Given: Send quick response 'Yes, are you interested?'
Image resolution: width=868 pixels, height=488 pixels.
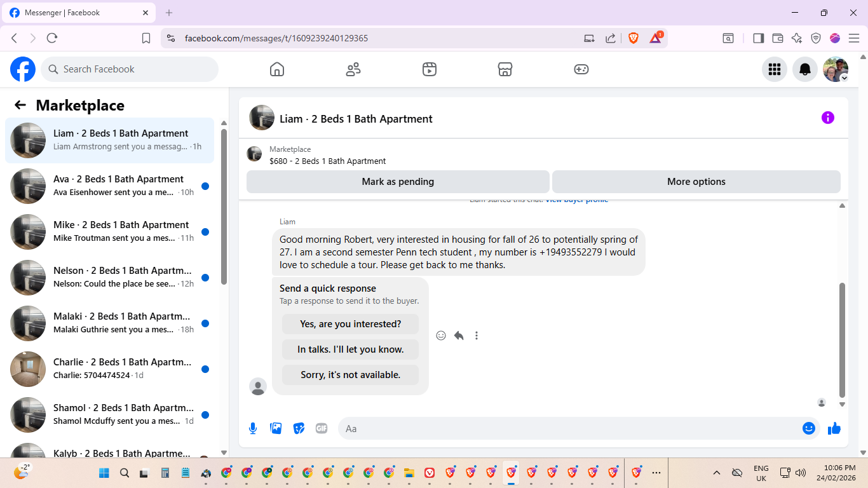Looking at the screenshot, I should point(351,324).
